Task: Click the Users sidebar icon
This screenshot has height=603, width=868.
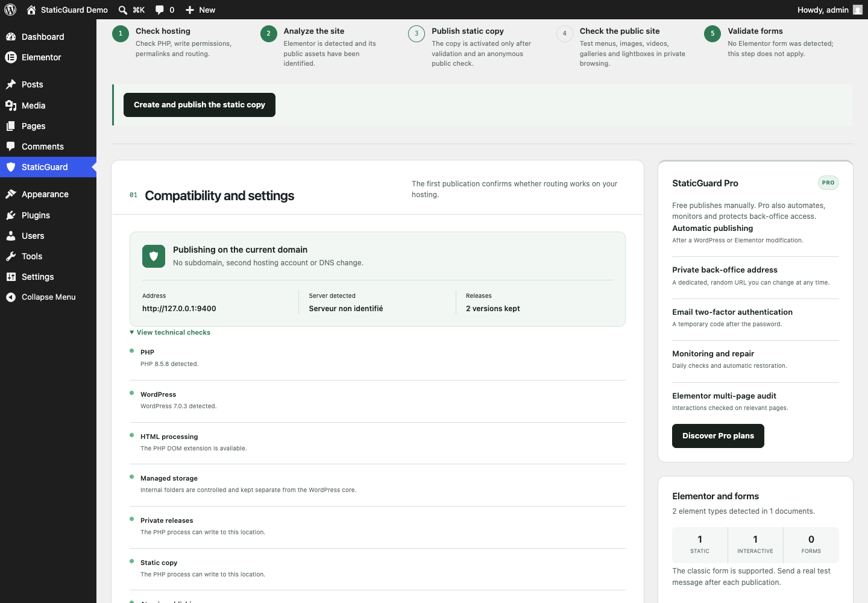Action: [x=11, y=236]
